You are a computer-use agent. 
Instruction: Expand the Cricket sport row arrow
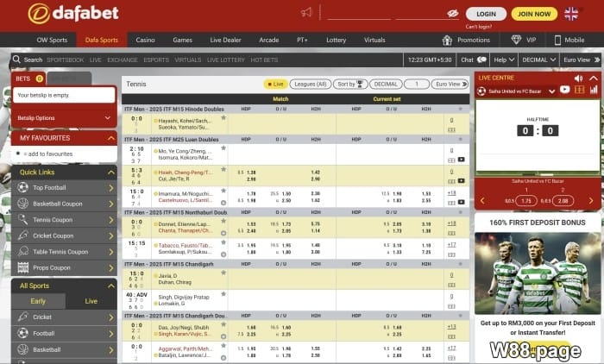111,317
